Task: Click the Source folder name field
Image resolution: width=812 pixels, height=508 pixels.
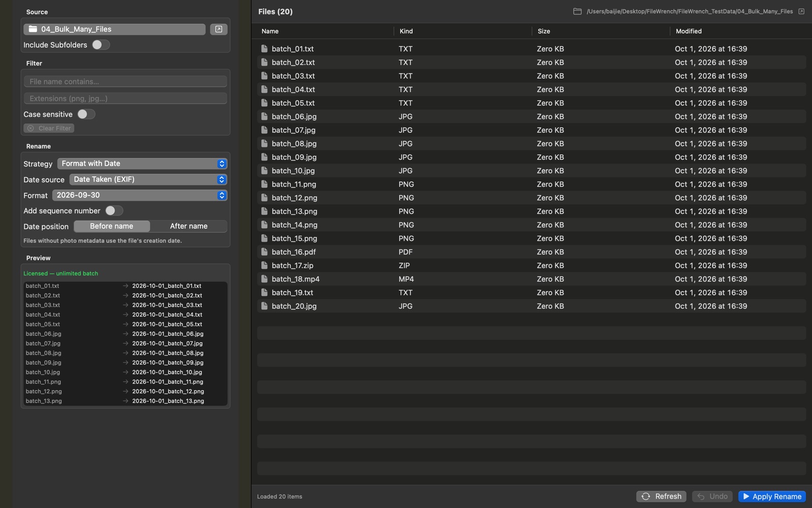Action: click(x=115, y=29)
